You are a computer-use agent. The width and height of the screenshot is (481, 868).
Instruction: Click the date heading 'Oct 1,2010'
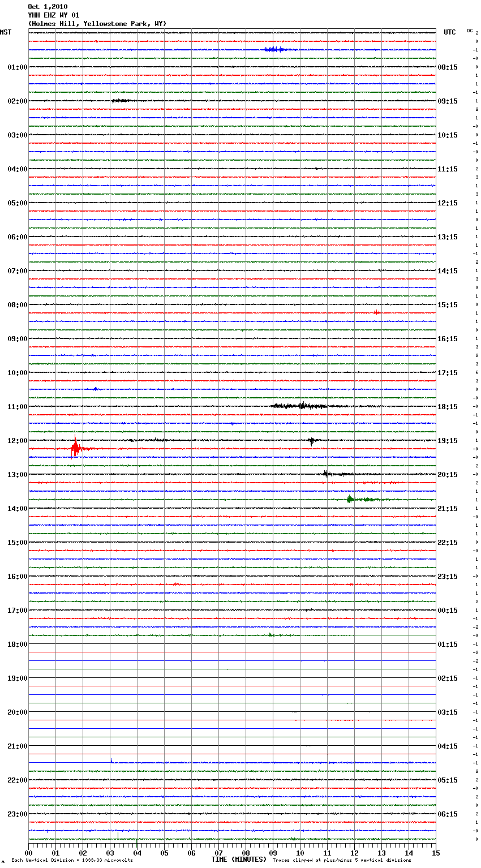tap(48, 7)
